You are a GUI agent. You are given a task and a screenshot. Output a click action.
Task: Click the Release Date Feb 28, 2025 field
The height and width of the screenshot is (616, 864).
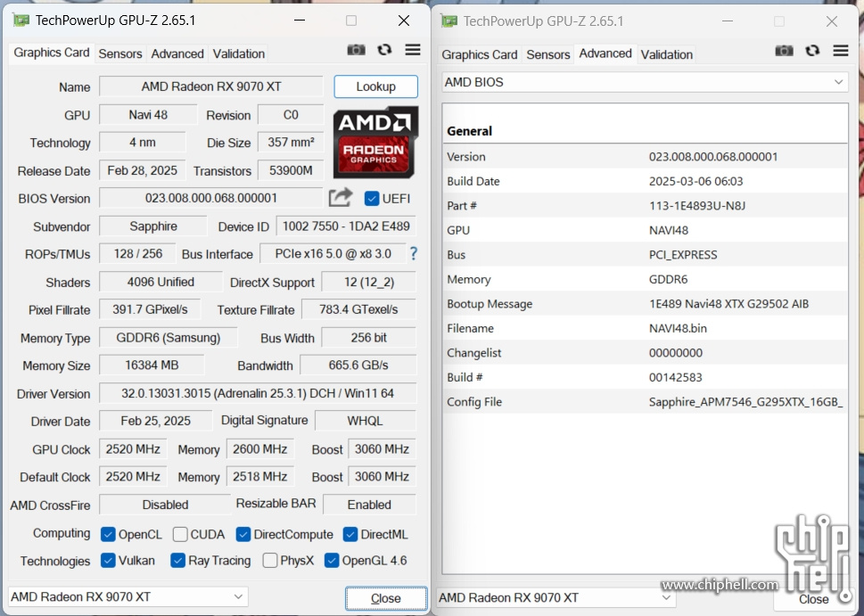(142, 170)
